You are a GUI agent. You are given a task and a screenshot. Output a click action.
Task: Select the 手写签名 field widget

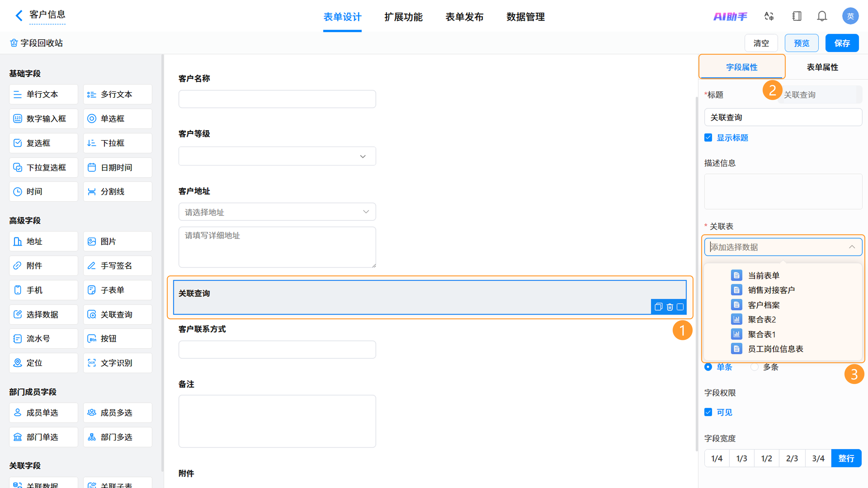tap(118, 265)
